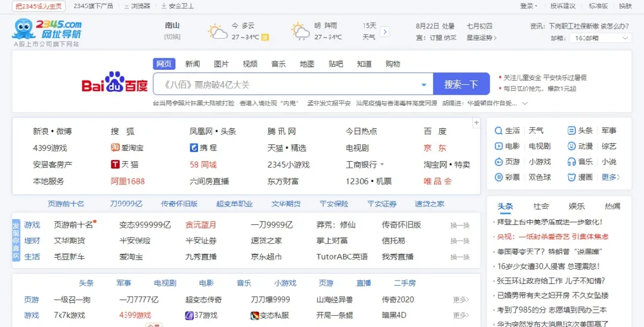Open the 新浪·微博 link

pyautogui.click(x=52, y=131)
